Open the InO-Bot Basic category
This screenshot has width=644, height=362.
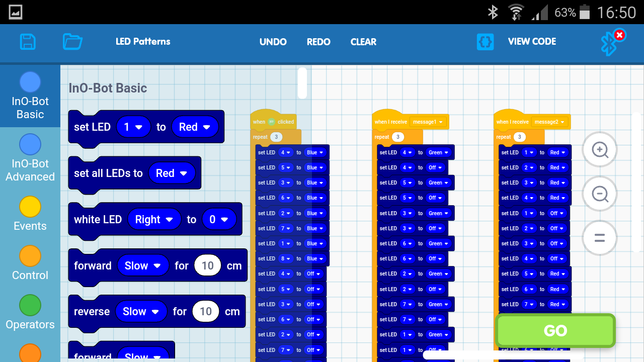pyautogui.click(x=30, y=96)
